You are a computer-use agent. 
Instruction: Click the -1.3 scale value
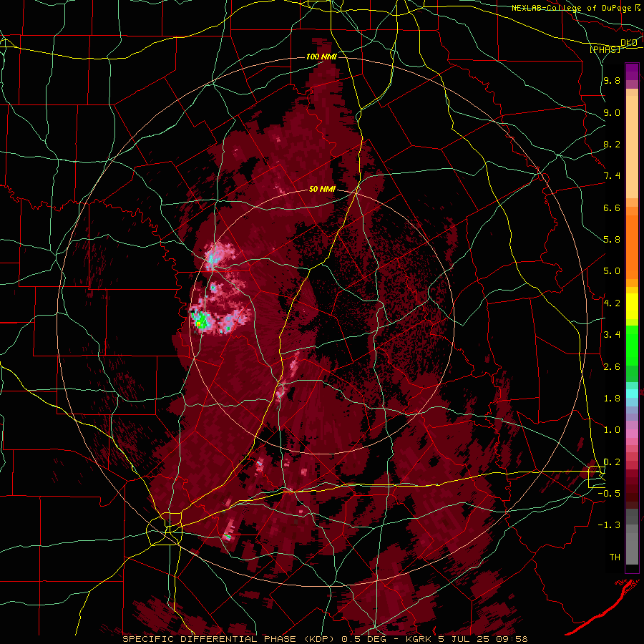pyautogui.click(x=609, y=525)
